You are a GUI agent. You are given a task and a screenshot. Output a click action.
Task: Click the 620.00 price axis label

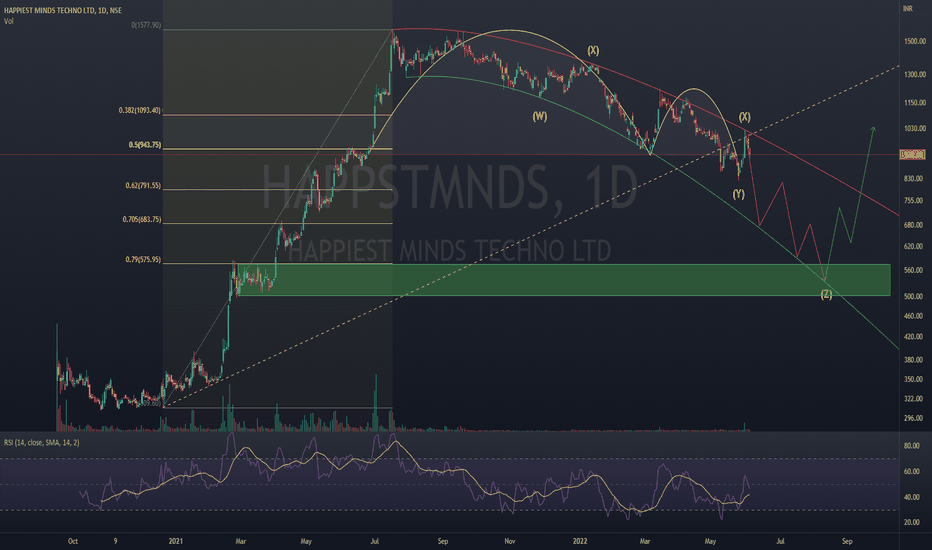(x=915, y=246)
